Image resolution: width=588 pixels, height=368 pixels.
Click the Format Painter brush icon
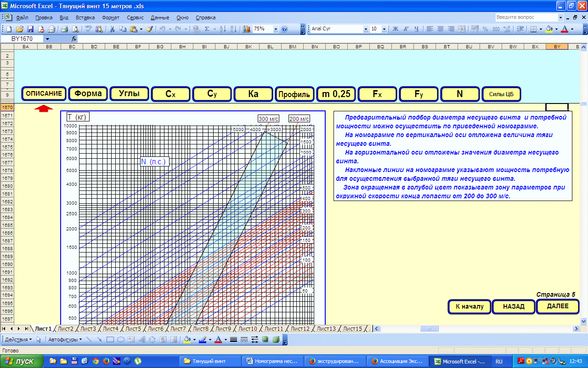click(149, 29)
